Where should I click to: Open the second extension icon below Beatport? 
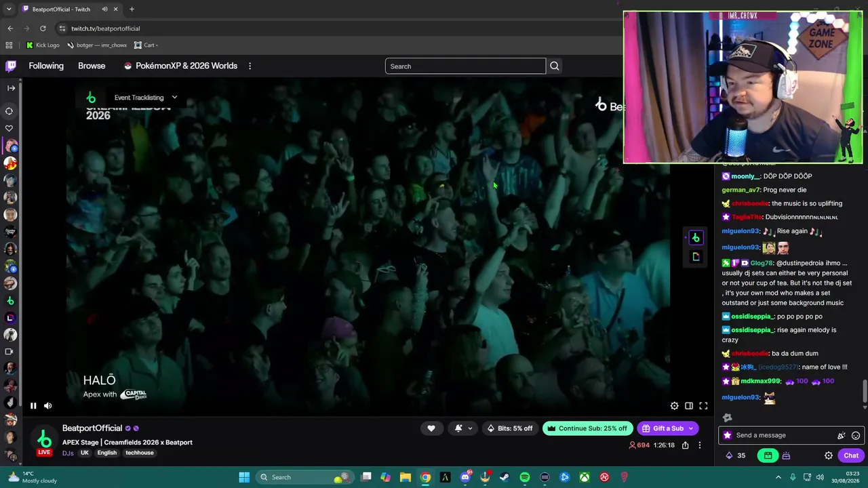696,257
